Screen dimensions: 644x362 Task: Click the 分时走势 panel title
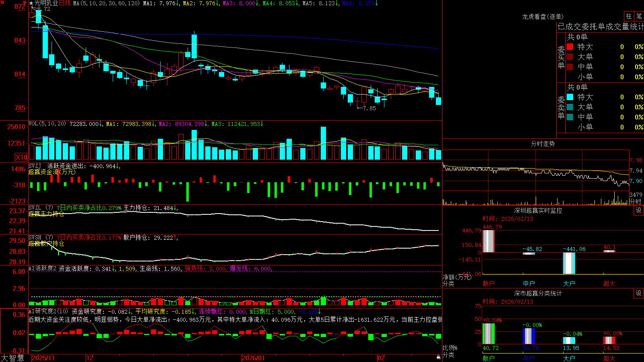pyautogui.click(x=543, y=144)
